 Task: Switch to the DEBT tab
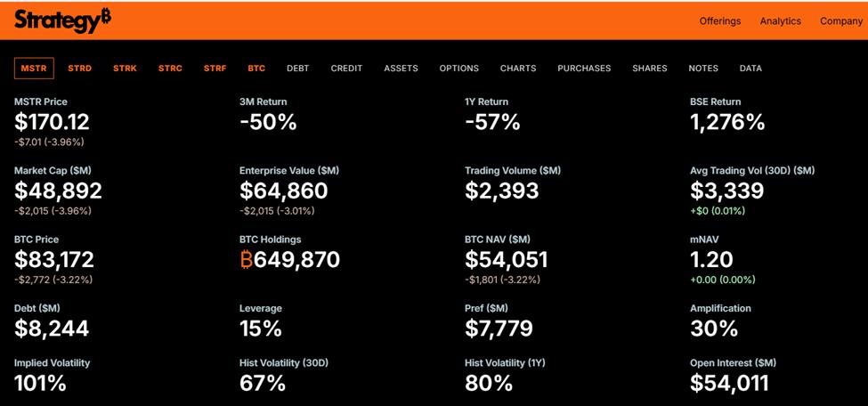(x=297, y=69)
